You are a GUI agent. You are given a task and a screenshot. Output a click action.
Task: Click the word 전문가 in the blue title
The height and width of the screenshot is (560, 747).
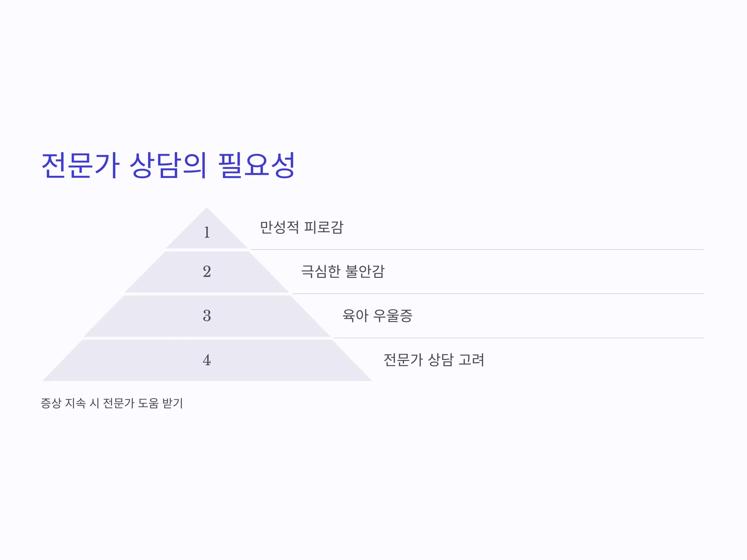(80, 166)
